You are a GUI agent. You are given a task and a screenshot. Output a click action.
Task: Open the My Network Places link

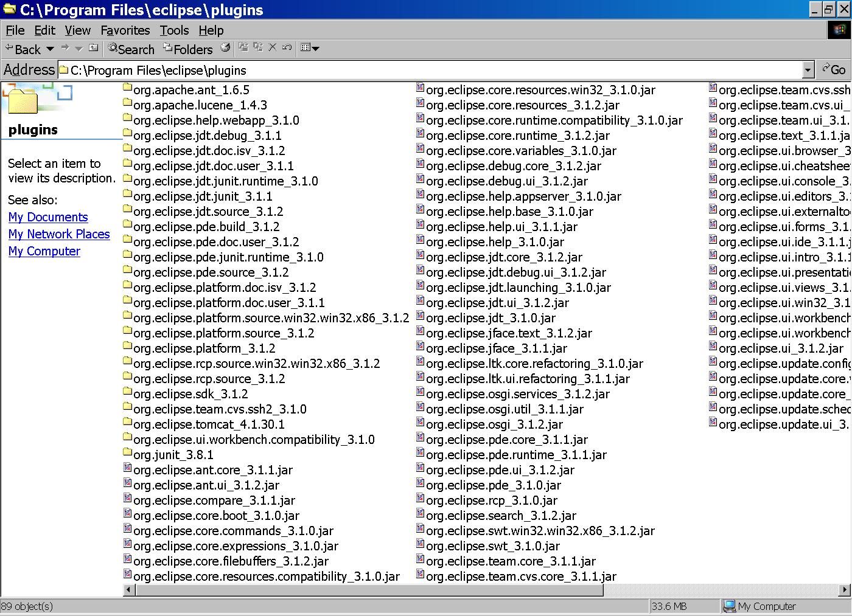(59, 234)
